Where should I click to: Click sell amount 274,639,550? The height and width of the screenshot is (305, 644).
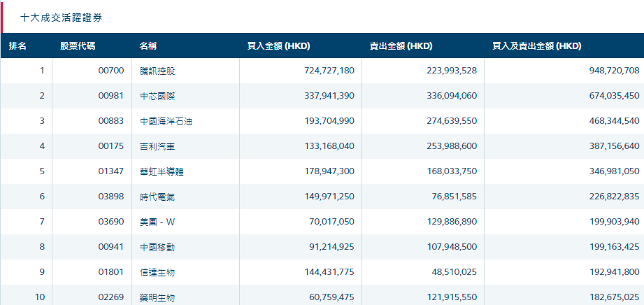(x=452, y=121)
